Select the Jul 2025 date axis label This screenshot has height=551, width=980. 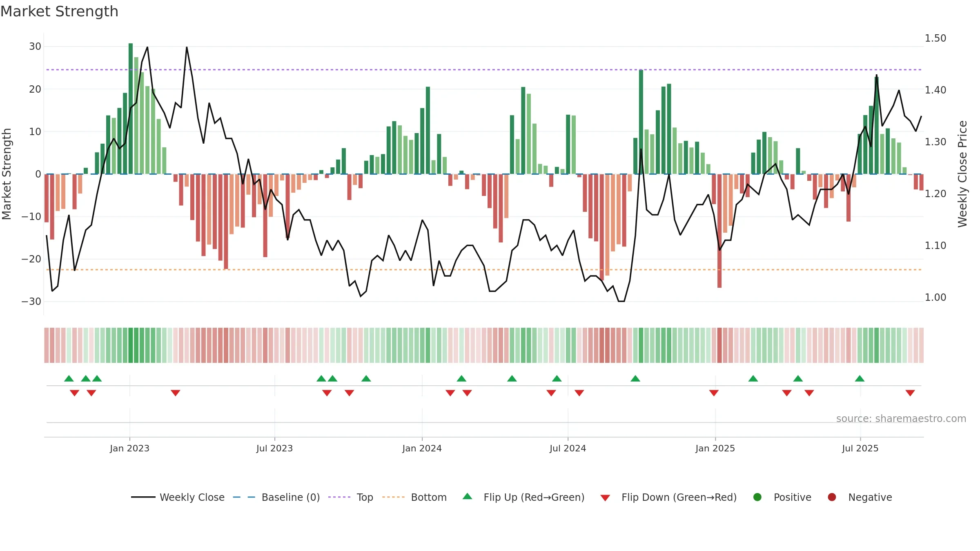860,448
